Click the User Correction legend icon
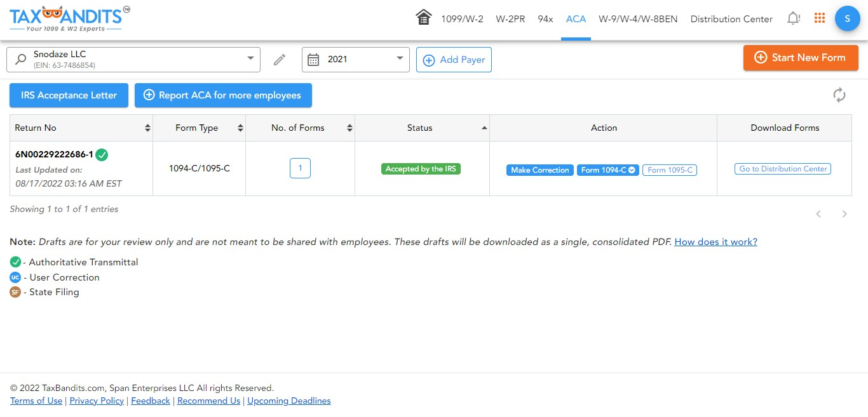Screen dimensions: 868x417 click(15, 277)
